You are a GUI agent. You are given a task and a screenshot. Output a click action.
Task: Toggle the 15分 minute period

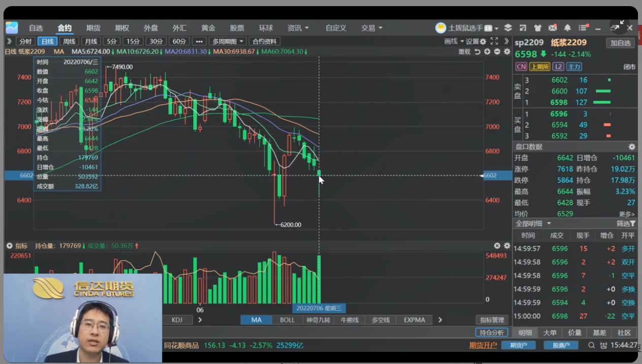coord(133,42)
